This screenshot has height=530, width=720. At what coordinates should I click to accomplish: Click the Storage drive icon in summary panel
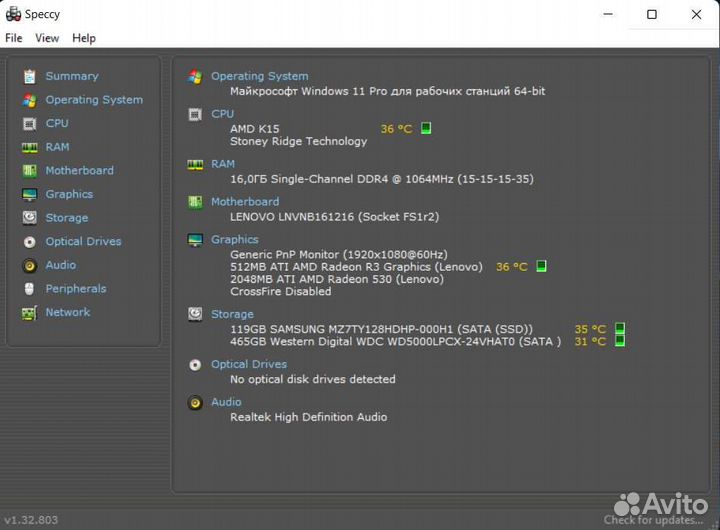click(195, 314)
